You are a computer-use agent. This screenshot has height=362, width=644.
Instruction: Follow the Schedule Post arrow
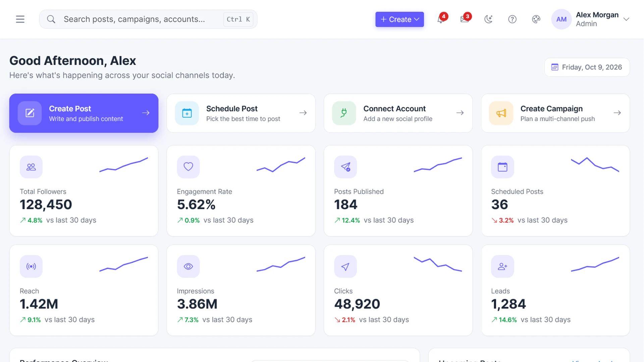tap(303, 113)
